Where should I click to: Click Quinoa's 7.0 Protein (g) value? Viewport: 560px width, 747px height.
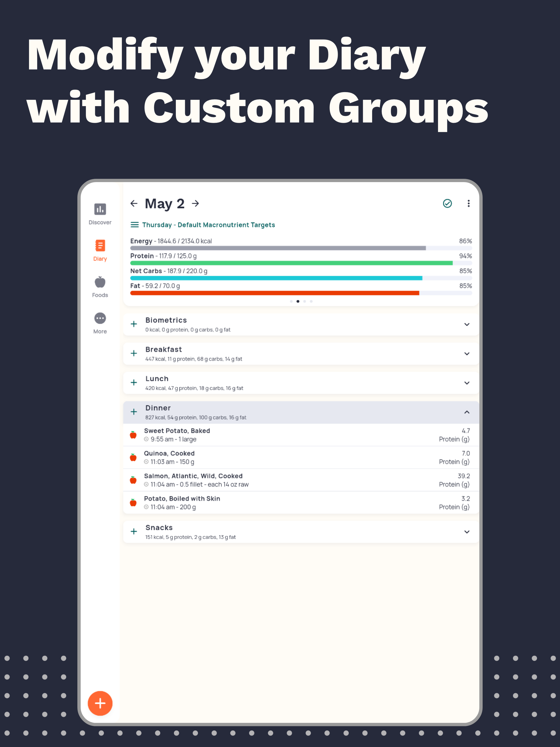tap(454, 458)
